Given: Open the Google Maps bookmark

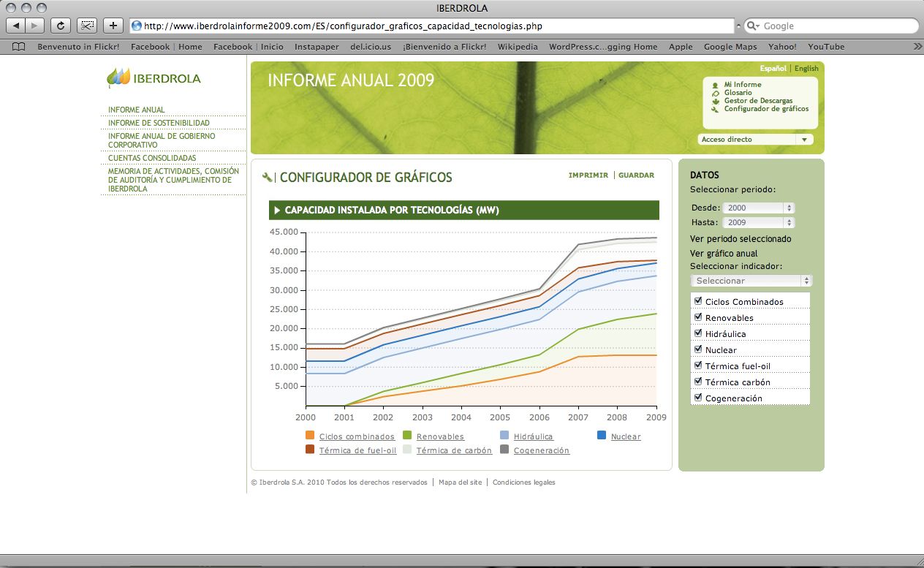Looking at the screenshot, I should (x=730, y=47).
